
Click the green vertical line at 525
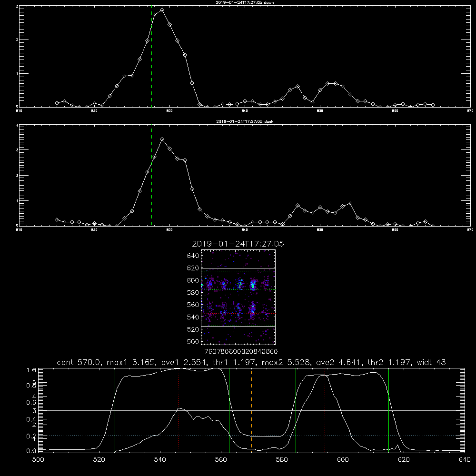coord(115,410)
